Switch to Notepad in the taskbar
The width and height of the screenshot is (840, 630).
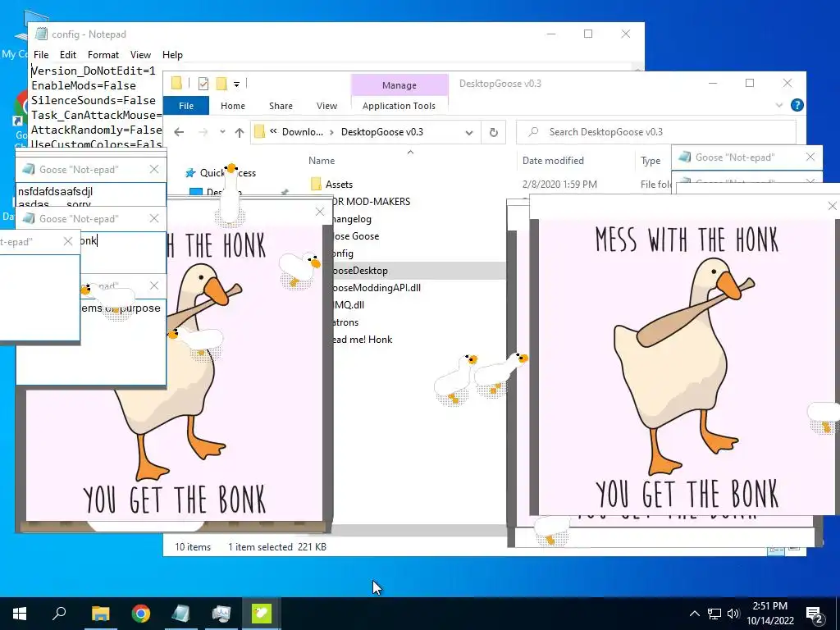pos(181,614)
